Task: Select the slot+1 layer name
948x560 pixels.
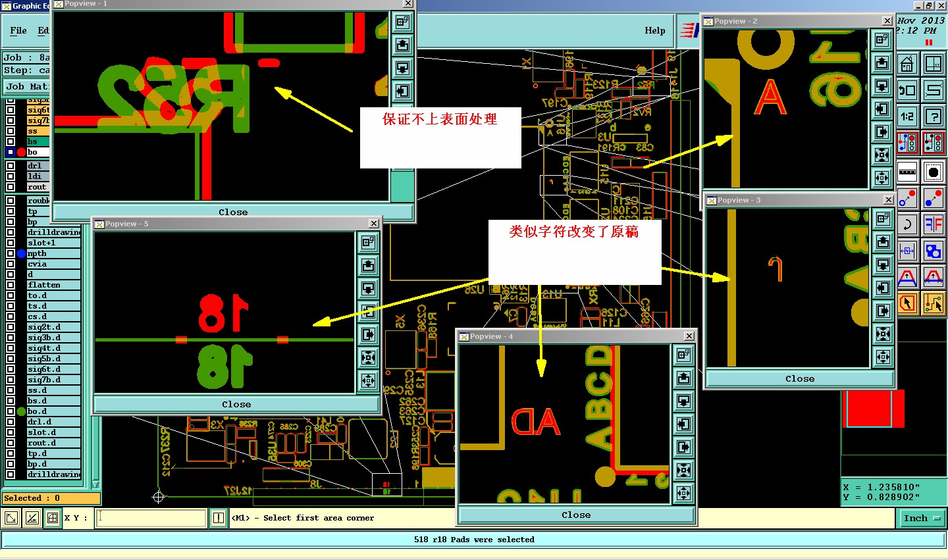Action: (54, 243)
